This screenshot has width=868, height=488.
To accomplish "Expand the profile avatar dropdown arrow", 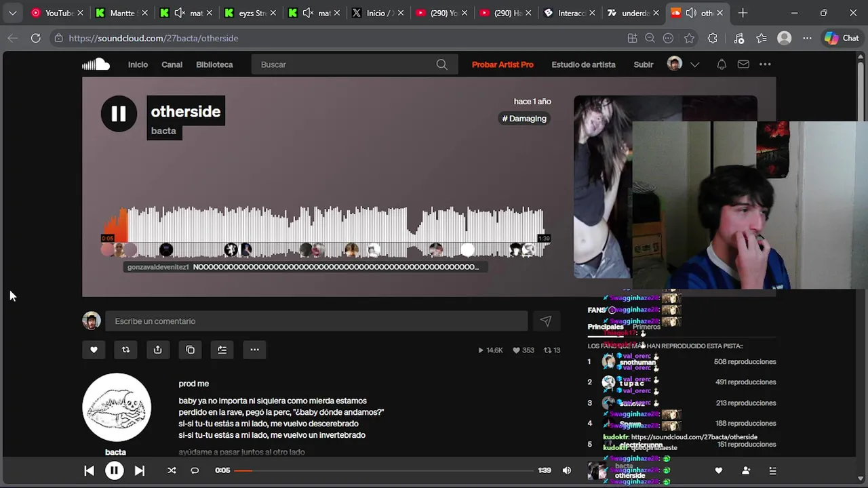I will coord(694,64).
